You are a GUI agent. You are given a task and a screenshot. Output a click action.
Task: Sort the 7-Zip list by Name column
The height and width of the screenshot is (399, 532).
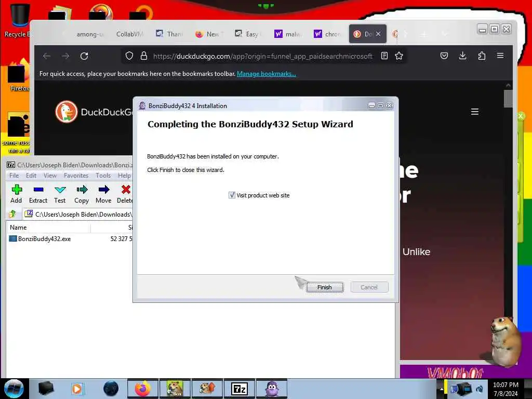pyautogui.click(x=49, y=228)
